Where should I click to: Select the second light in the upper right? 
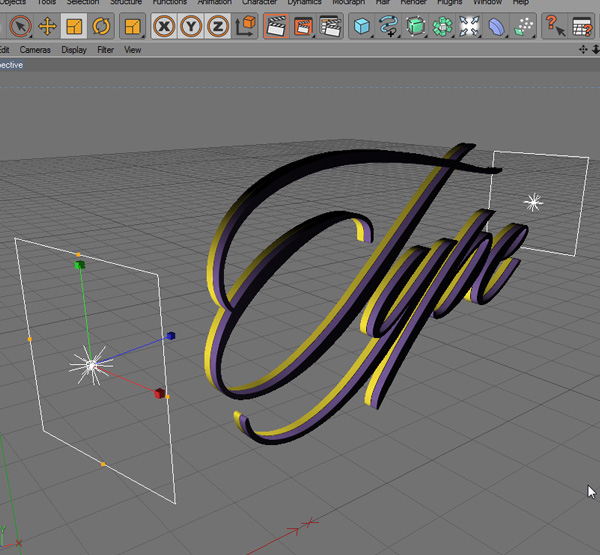click(x=533, y=203)
